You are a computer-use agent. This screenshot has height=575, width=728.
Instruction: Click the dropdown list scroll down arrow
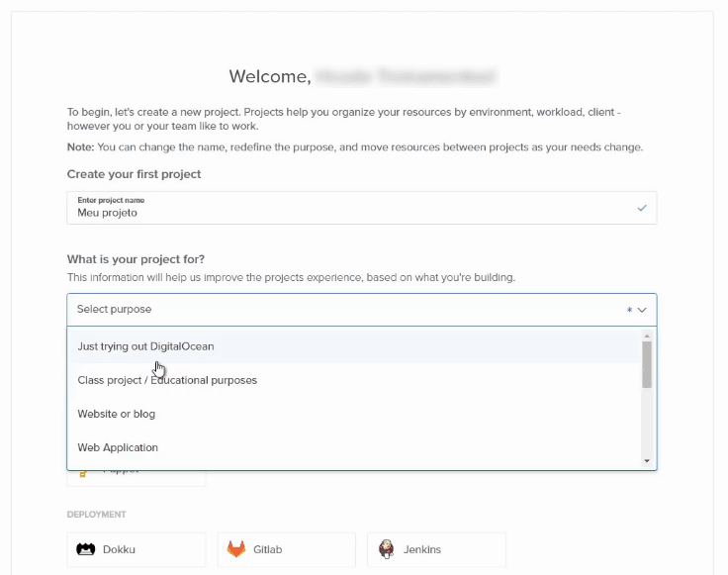pos(647,461)
